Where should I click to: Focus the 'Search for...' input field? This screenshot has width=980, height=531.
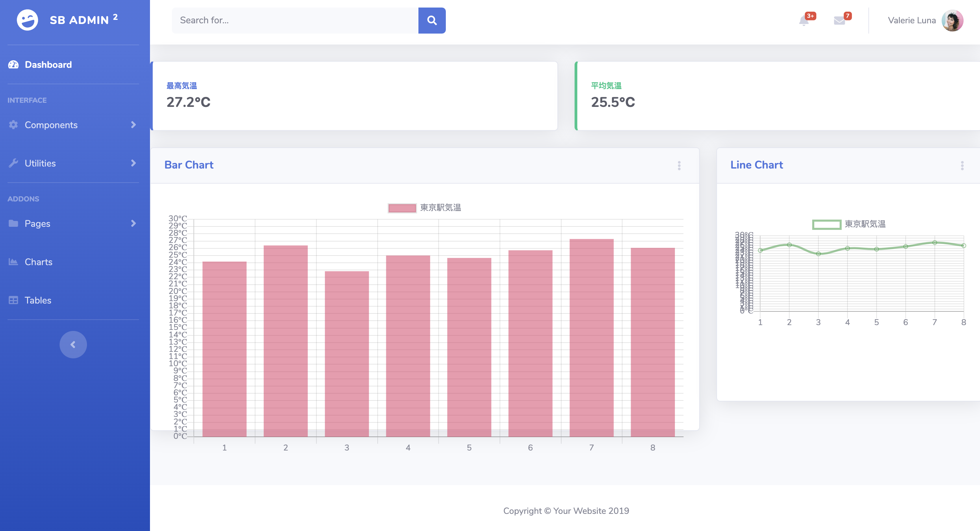coord(295,20)
